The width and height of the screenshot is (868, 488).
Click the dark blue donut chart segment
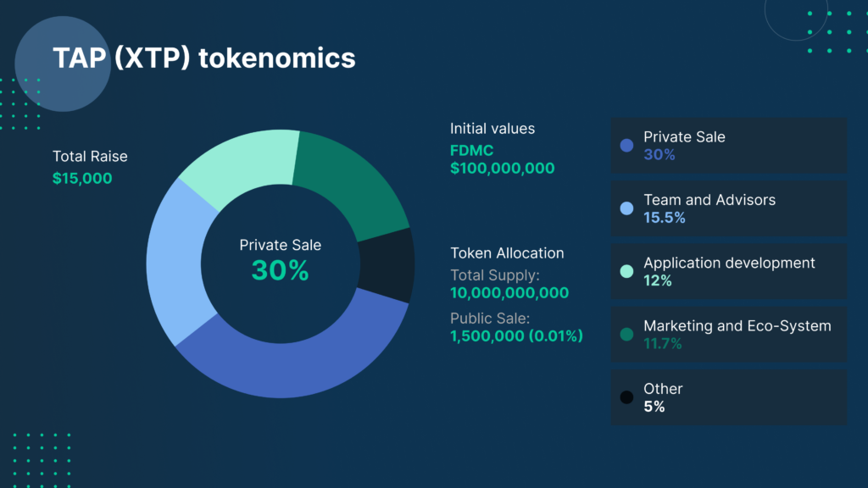tap(288, 363)
